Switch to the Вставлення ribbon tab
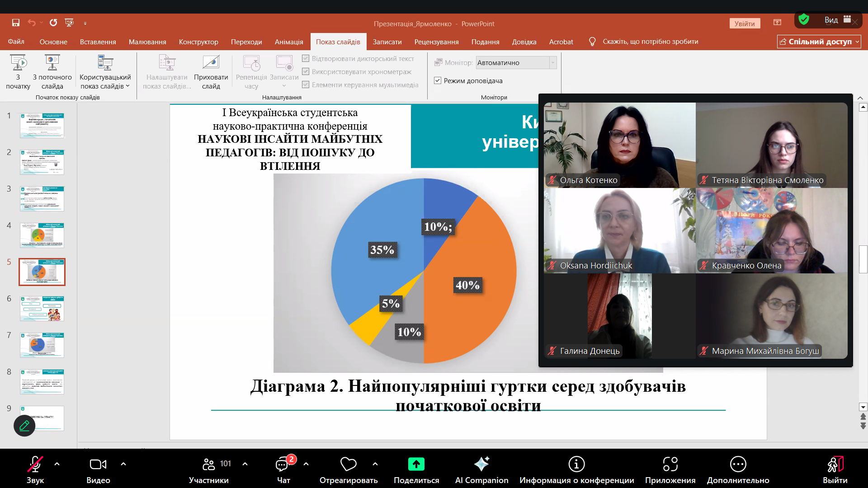The image size is (868, 488). pos(98,42)
